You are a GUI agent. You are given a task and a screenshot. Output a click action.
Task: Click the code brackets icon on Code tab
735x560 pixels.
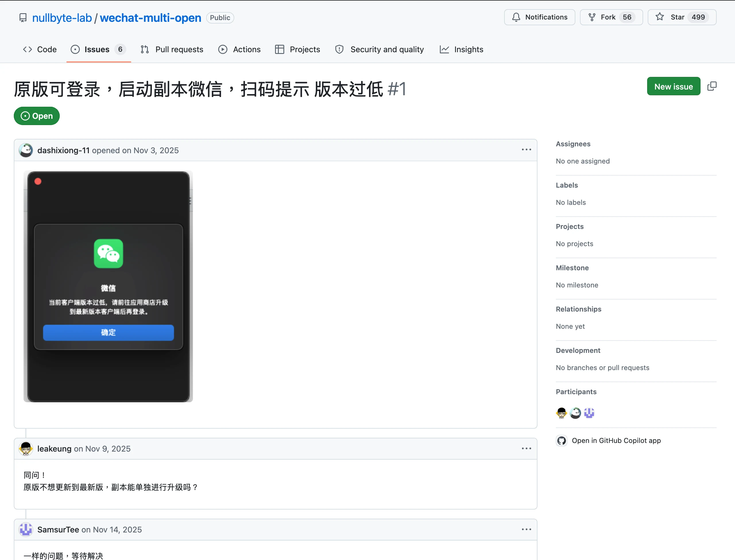coord(27,49)
